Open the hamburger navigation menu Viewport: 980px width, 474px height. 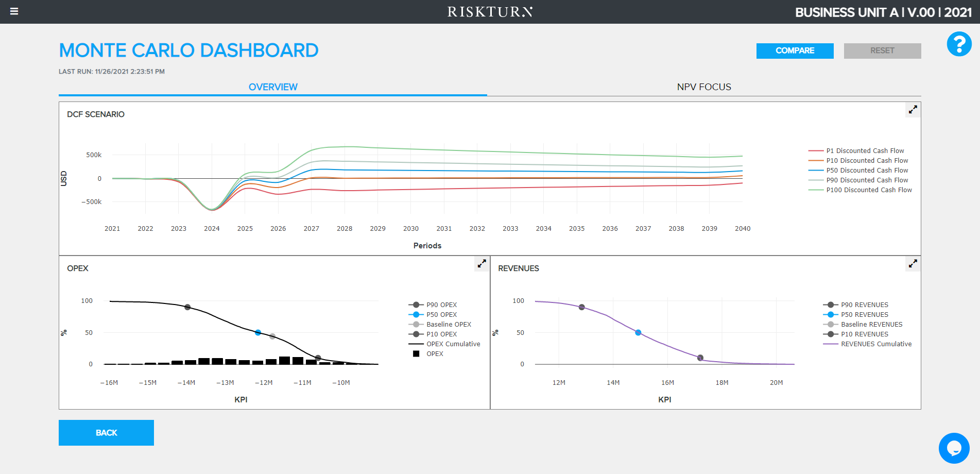click(x=14, y=11)
